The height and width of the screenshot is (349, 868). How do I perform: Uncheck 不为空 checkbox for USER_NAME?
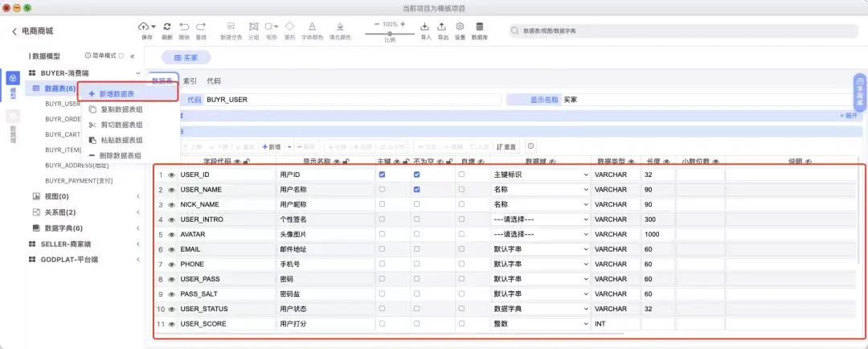(417, 190)
